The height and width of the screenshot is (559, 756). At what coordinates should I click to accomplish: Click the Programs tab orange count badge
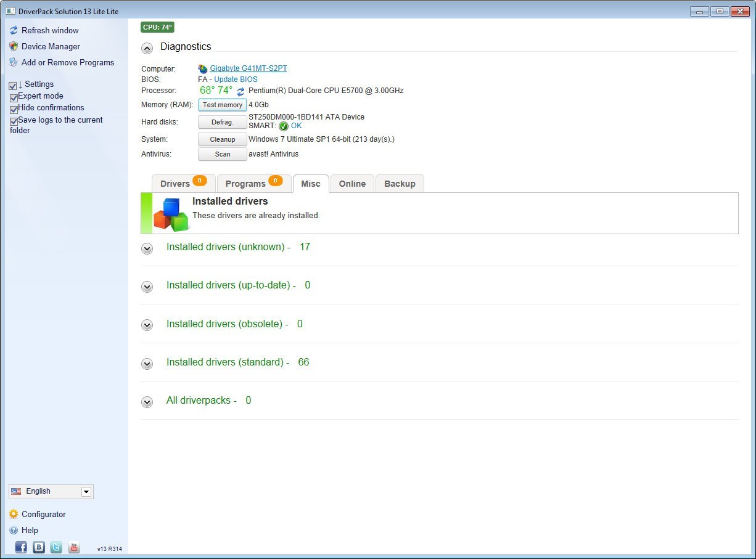[276, 181]
